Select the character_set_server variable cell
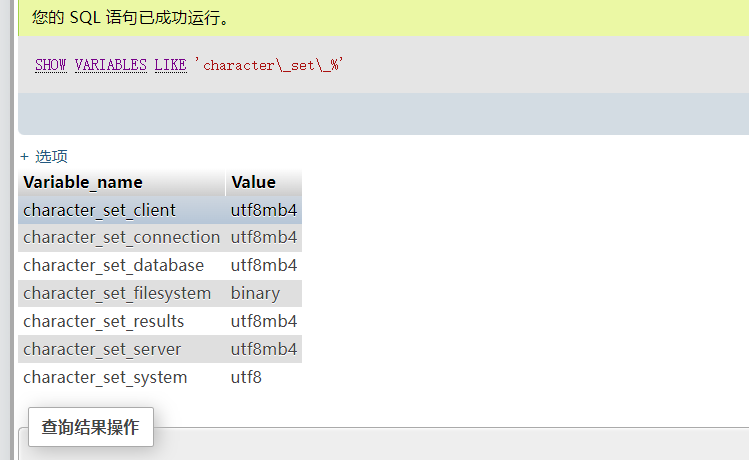 102,349
